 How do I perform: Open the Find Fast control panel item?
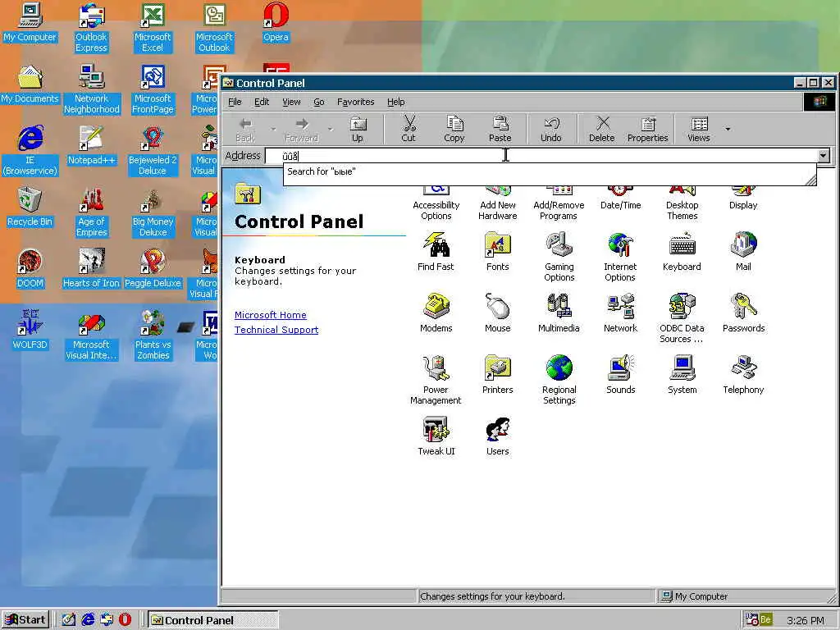(436, 252)
